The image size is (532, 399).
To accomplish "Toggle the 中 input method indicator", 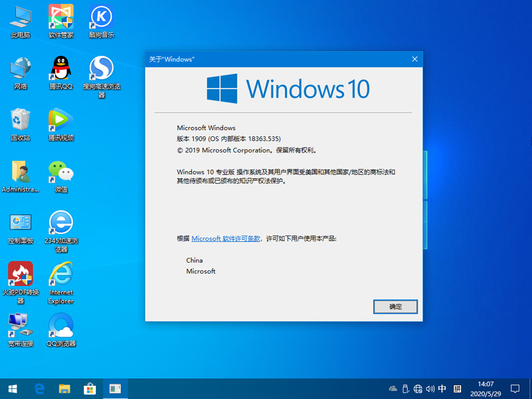I will point(442,388).
